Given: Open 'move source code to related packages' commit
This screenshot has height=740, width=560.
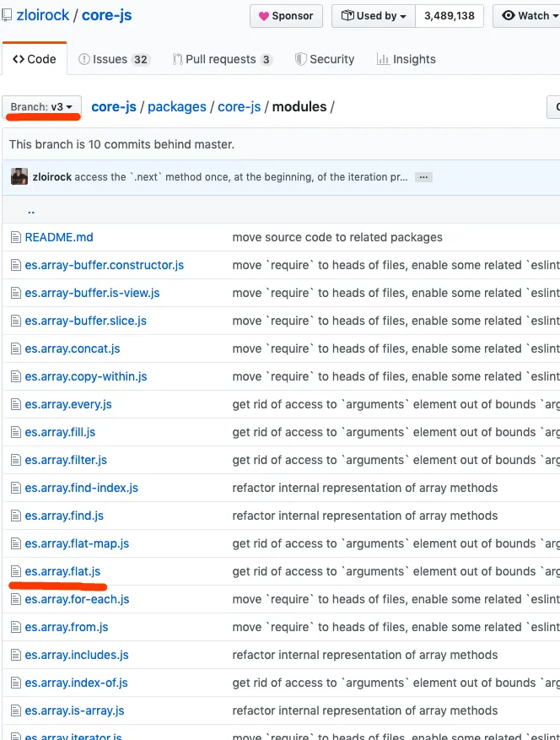Looking at the screenshot, I should coord(337,237).
